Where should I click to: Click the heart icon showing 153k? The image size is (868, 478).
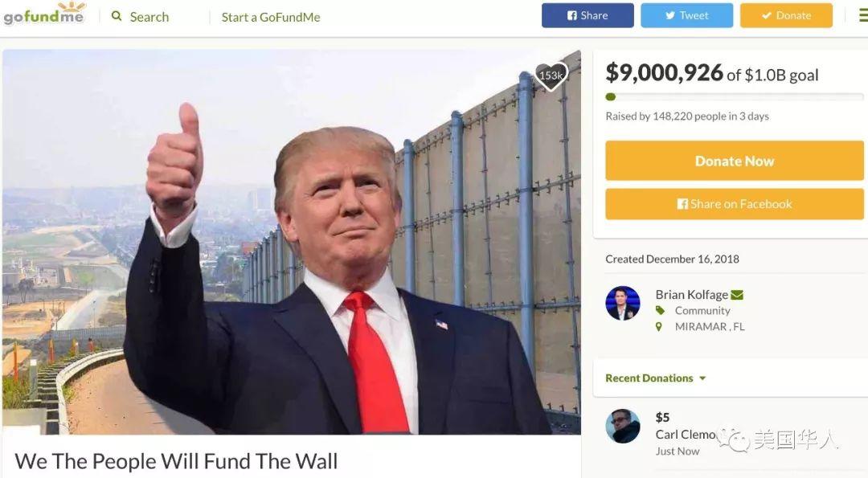(551, 76)
